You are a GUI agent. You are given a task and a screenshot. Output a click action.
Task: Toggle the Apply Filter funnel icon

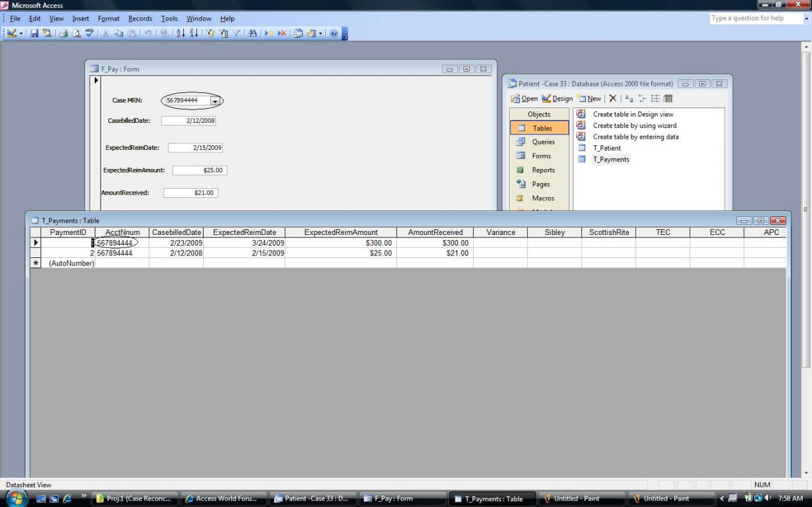click(236, 33)
